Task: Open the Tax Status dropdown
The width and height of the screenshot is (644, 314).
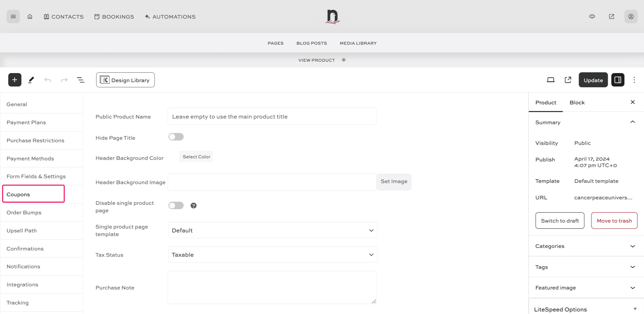Action: pos(272,255)
